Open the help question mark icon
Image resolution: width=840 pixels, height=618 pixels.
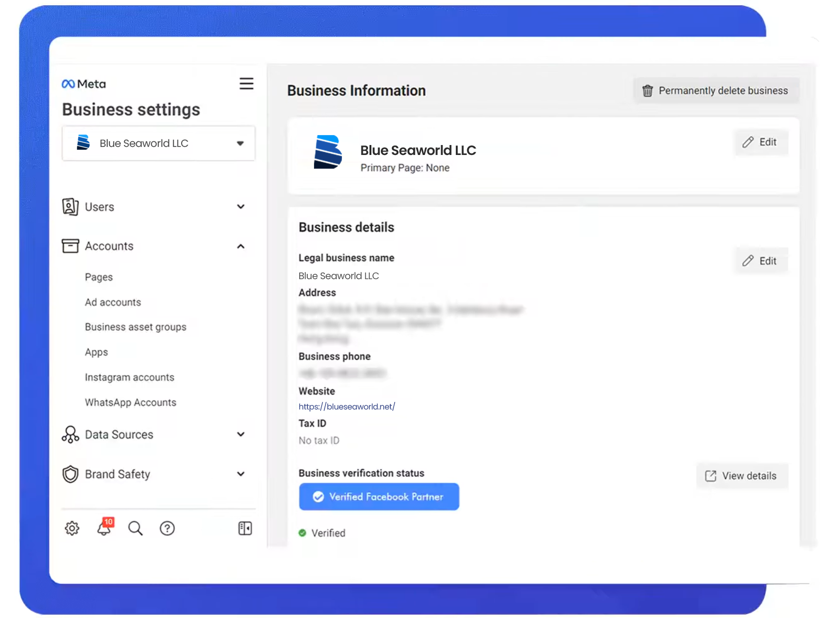tap(167, 528)
